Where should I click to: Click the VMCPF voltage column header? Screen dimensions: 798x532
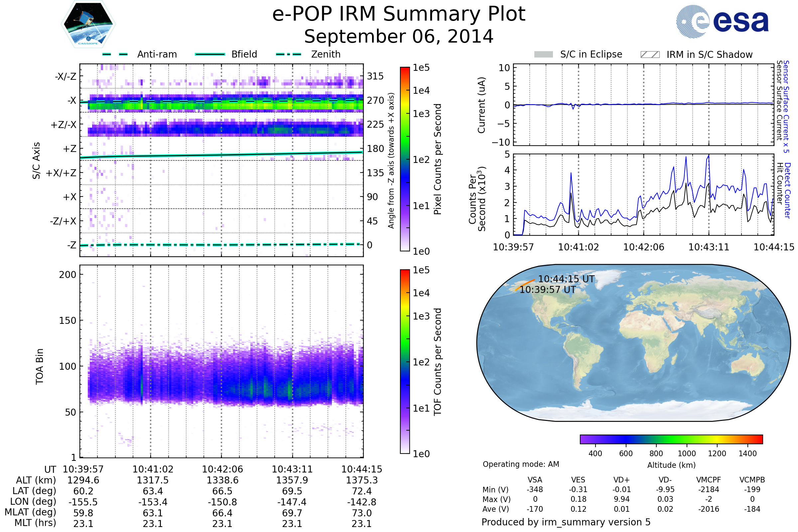coord(709,480)
